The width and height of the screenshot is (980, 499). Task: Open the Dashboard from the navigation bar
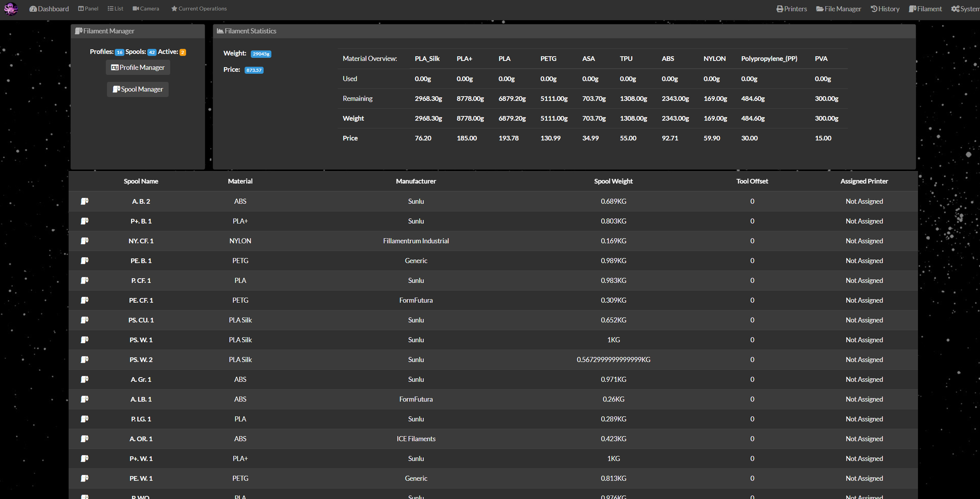[x=49, y=9]
